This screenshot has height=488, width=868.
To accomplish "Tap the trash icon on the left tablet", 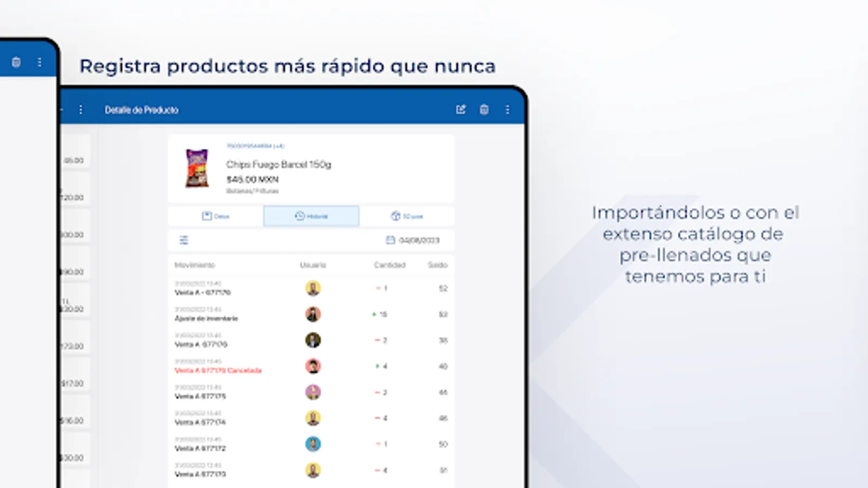I will click(16, 62).
